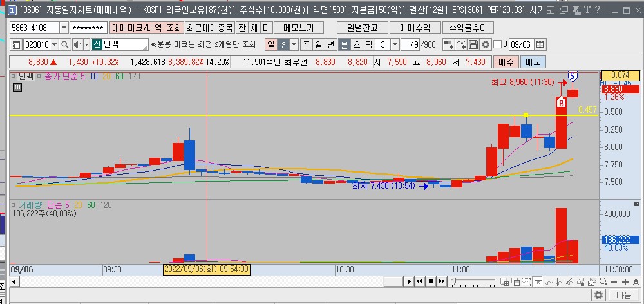
Task: Select the 초 second period toggle
Action: point(357,44)
